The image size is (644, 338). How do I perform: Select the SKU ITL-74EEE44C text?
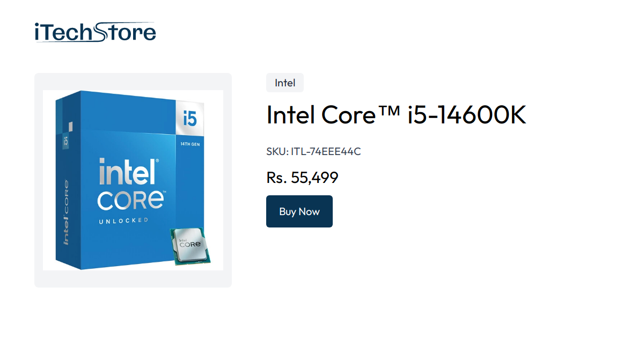313,151
